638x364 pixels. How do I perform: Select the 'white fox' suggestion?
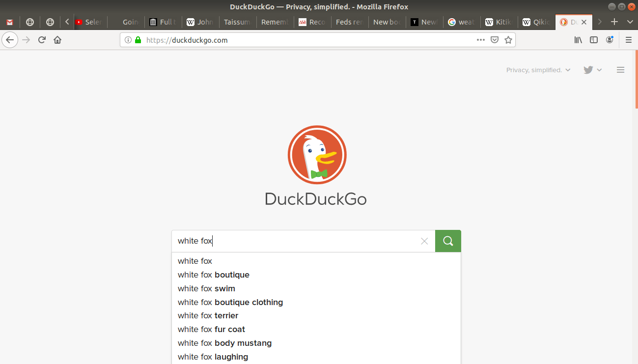tap(316, 261)
